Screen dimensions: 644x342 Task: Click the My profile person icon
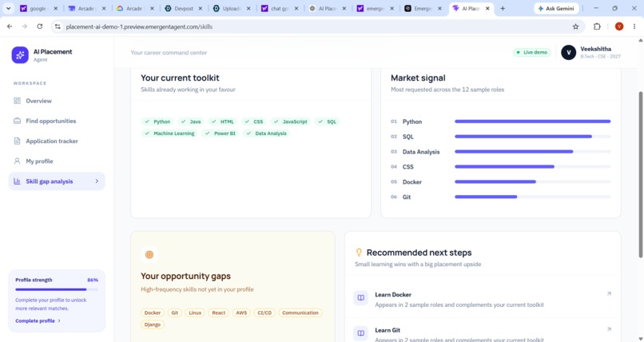[x=17, y=161]
